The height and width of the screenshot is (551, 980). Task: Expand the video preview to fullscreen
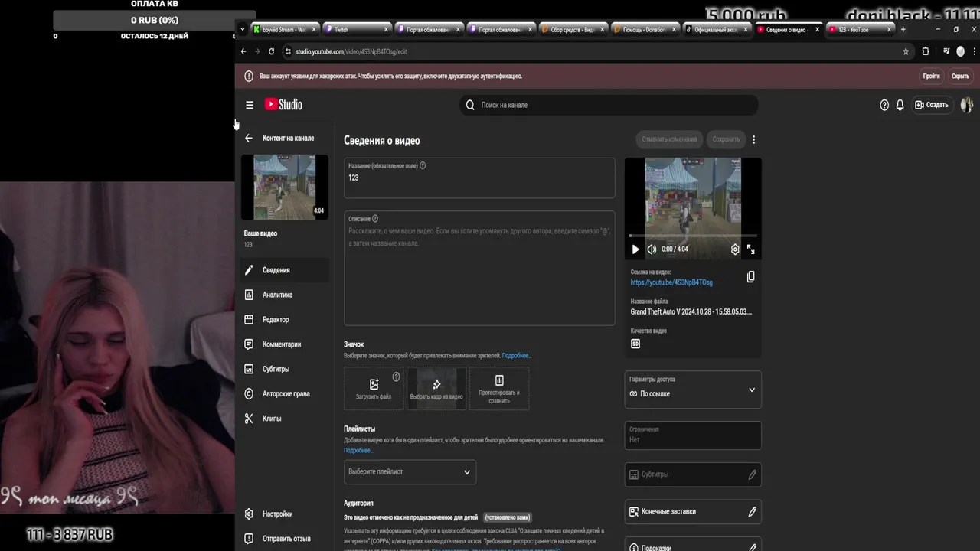(x=750, y=249)
